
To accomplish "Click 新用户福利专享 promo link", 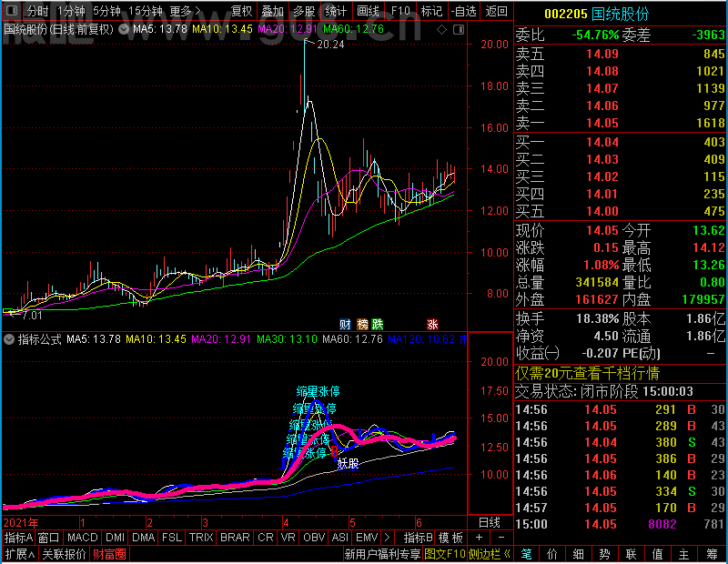I will 382,554.
